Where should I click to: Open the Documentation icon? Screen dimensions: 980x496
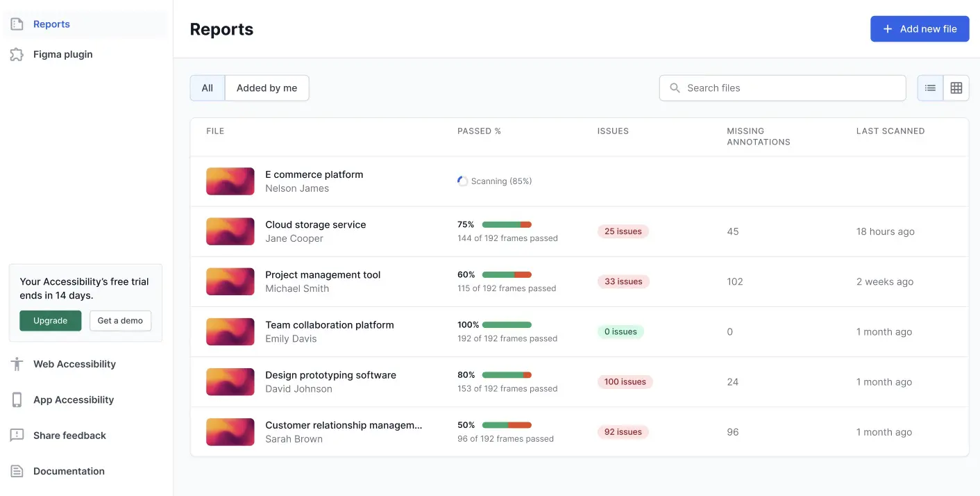pos(15,471)
